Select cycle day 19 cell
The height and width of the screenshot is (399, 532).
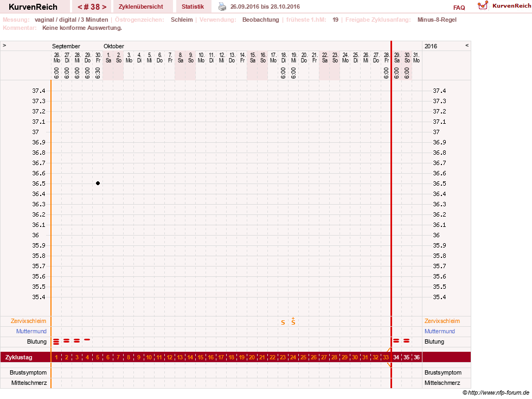pos(241,357)
